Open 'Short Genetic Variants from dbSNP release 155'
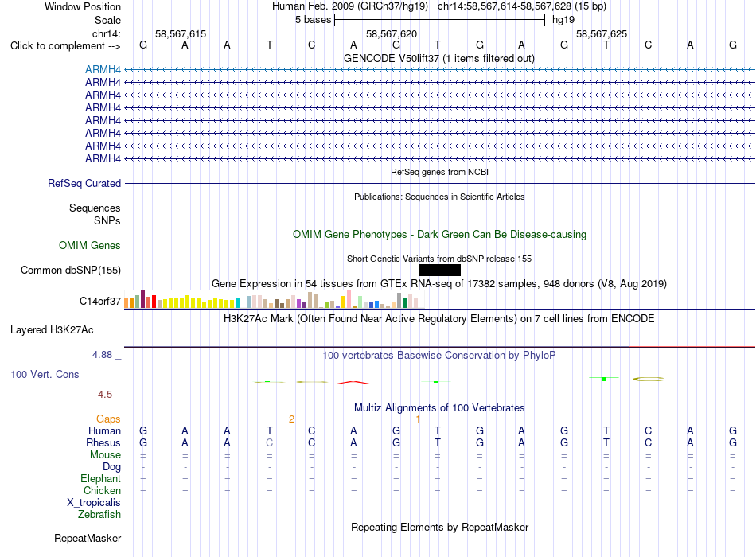756x557 pixels. 439,259
